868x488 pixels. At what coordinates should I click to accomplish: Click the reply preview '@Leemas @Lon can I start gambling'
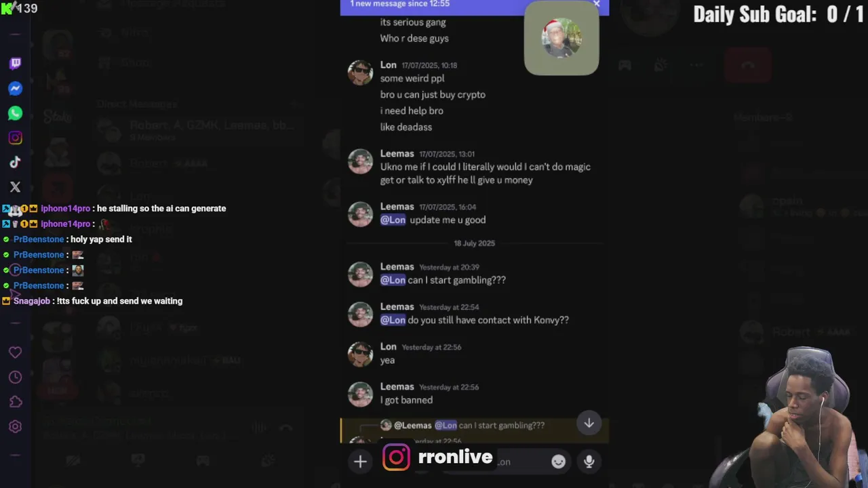click(469, 426)
